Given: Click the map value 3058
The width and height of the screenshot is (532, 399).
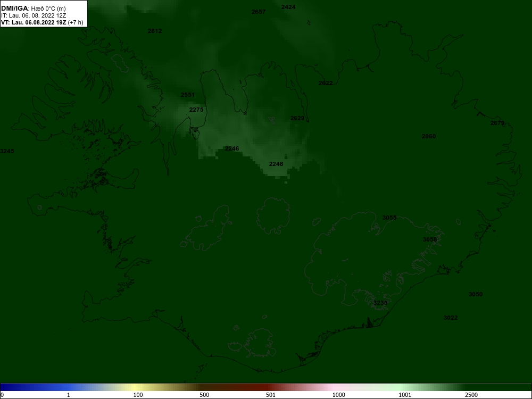Looking at the screenshot, I should coord(429,239).
